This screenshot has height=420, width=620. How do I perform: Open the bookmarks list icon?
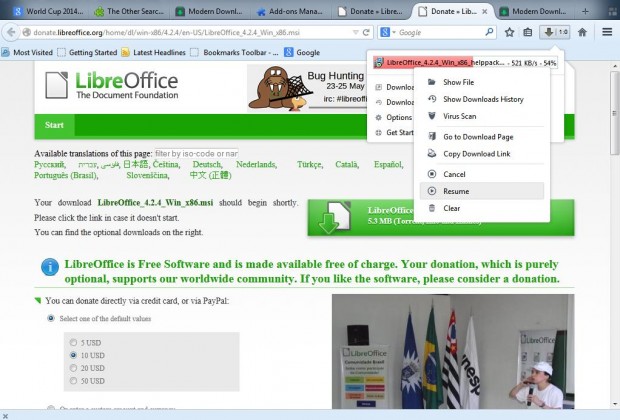527,32
